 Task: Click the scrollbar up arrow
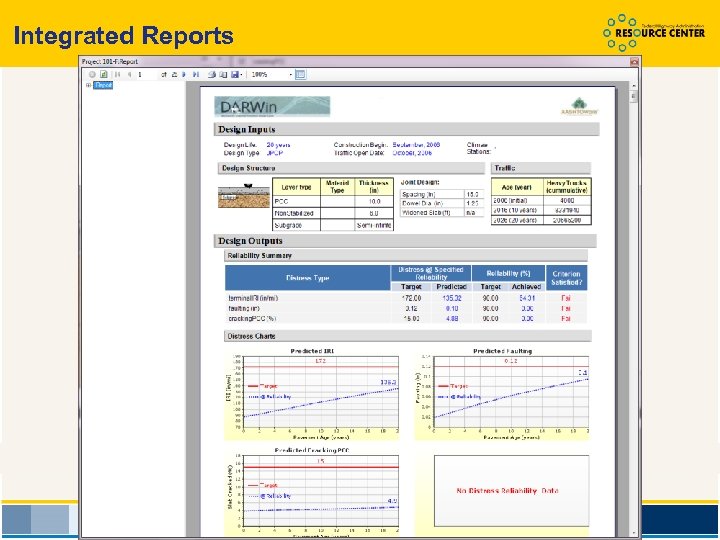point(634,86)
